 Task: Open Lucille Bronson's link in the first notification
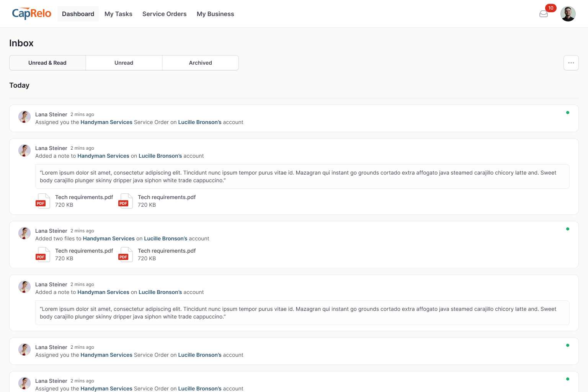click(x=199, y=122)
